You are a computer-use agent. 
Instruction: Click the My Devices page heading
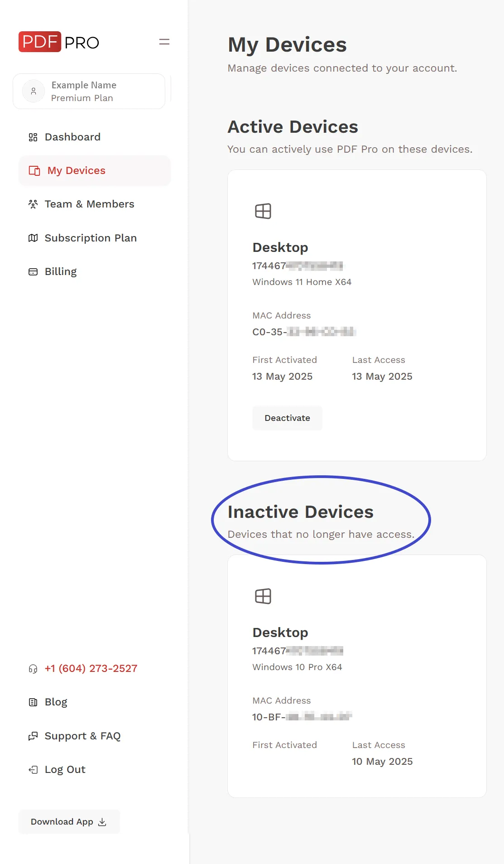coord(288,44)
